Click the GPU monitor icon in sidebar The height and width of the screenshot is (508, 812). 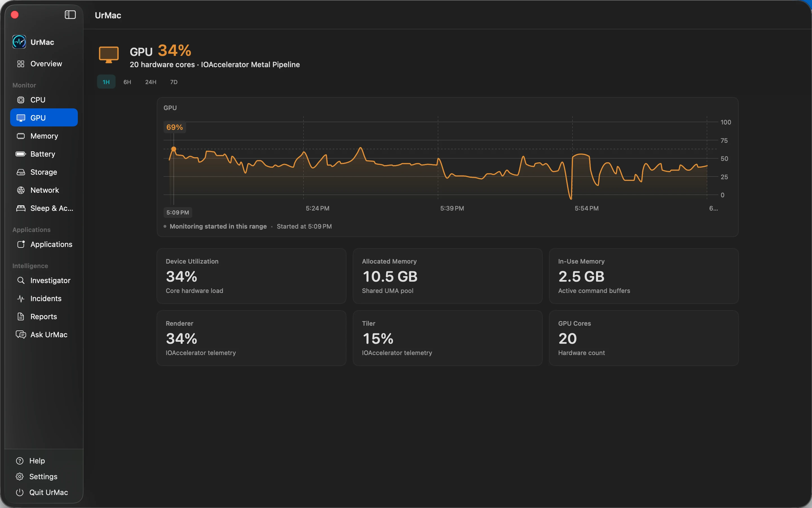point(21,118)
